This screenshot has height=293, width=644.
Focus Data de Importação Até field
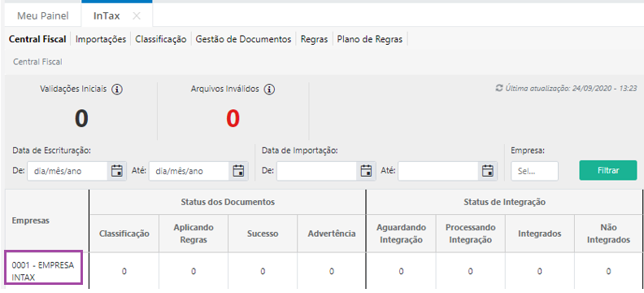tap(437, 171)
